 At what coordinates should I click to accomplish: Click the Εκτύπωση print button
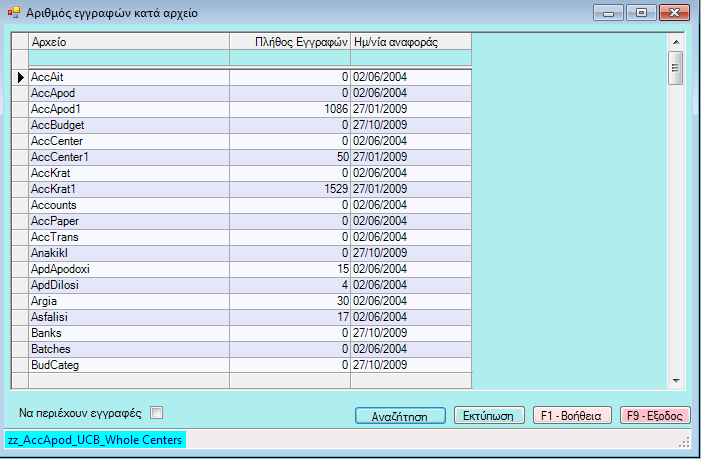tap(489, 416)
